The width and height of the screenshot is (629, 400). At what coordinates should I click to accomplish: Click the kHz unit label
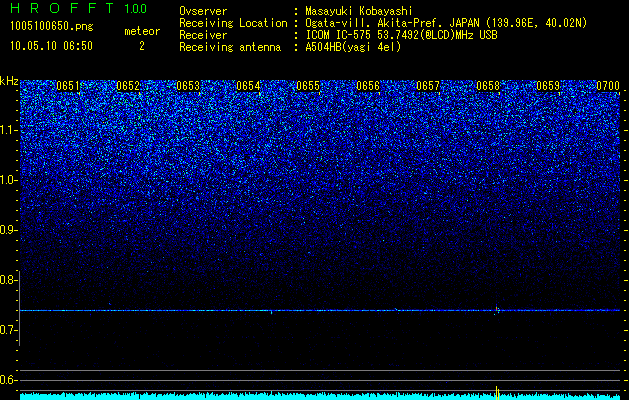tap(9, 81)
